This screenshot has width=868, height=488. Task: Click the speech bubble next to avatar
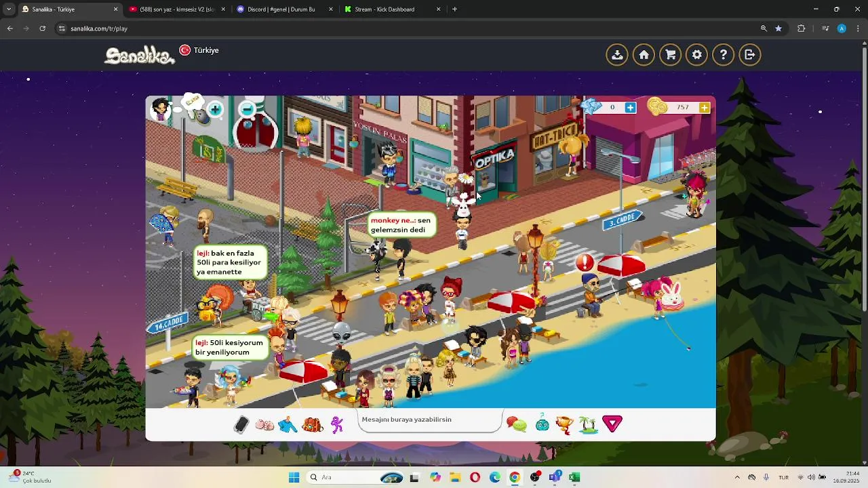click(x=193, y=102)
